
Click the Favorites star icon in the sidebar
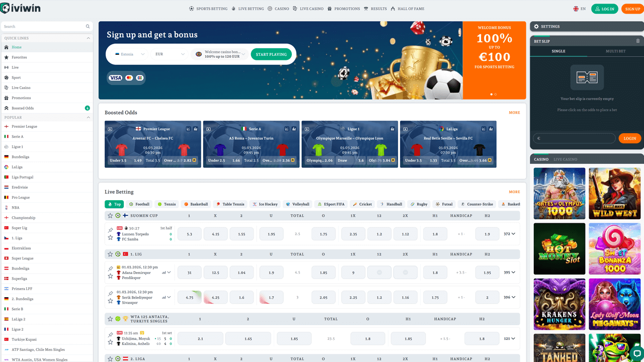7,57
